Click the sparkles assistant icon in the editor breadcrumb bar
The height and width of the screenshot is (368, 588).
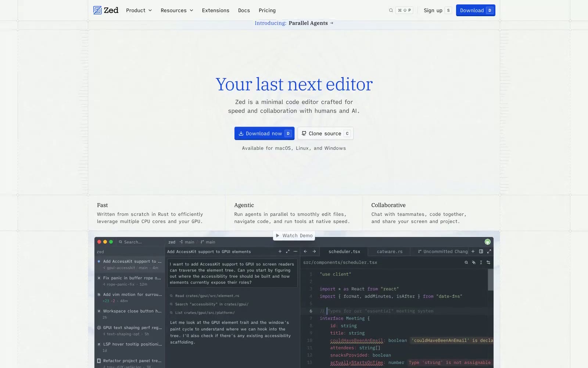coord(474,262)
